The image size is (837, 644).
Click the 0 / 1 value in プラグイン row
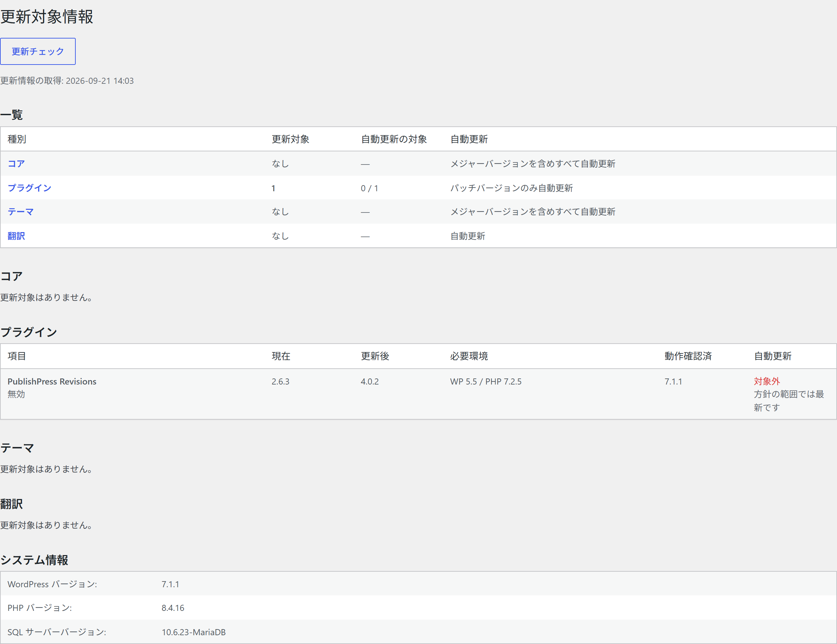369,188
